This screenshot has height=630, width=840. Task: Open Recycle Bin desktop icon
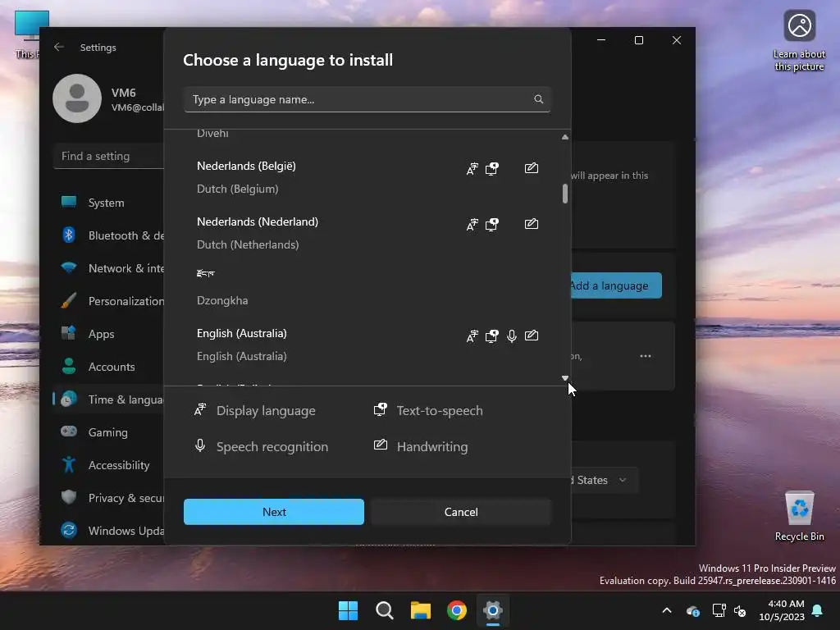(799, 517)
